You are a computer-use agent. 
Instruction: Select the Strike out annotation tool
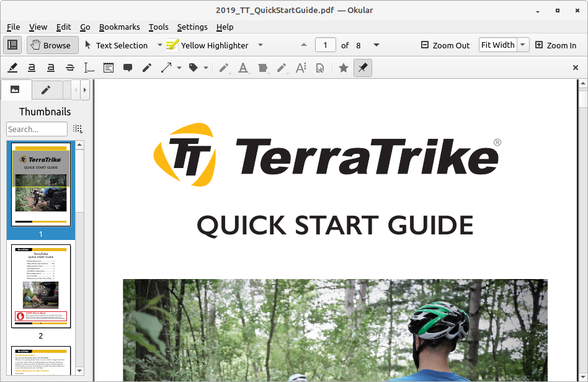coord(69,68)
